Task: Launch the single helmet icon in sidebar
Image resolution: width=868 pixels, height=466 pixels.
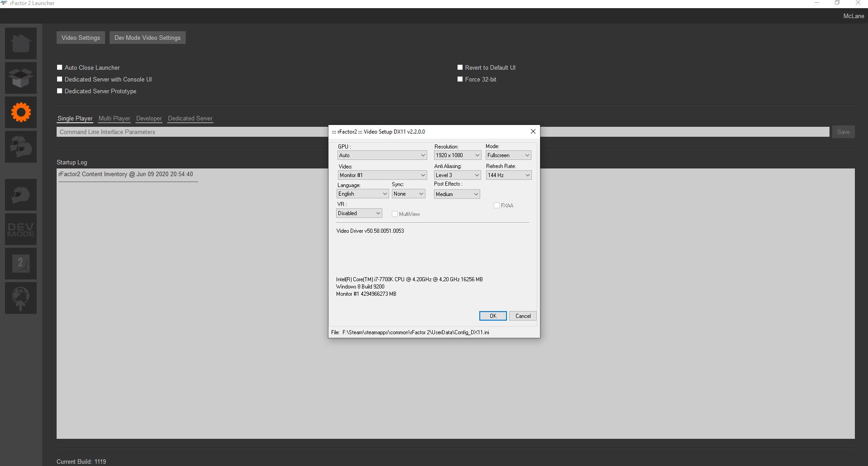Action: (21, 195)
